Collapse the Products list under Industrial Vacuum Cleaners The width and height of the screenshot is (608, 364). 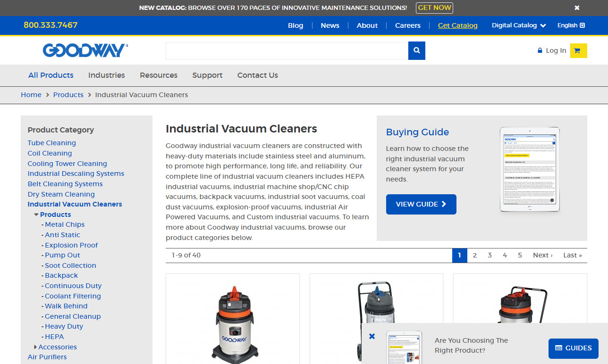click(x=37, y=214)
